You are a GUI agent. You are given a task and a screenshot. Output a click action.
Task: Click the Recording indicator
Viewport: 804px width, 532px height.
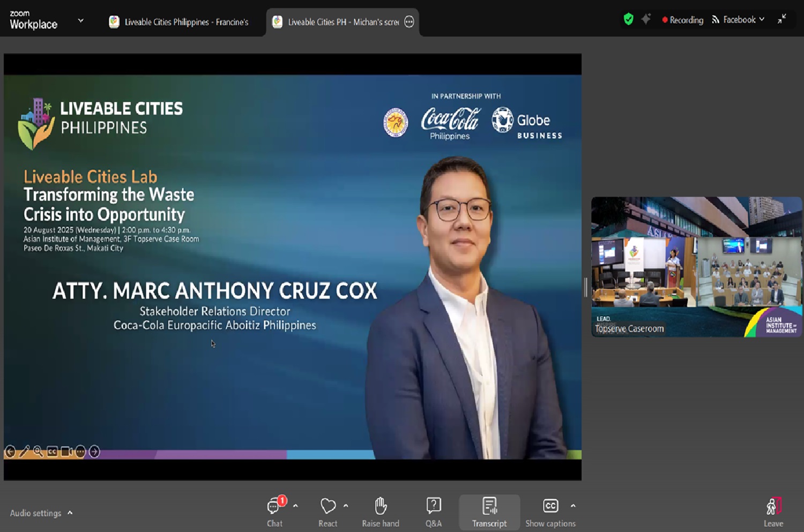682,20
